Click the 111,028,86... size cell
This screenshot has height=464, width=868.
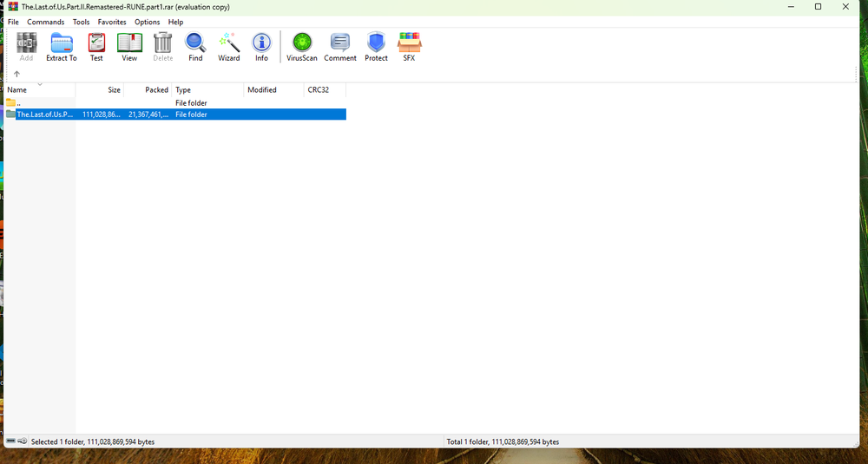coord(102,114)
